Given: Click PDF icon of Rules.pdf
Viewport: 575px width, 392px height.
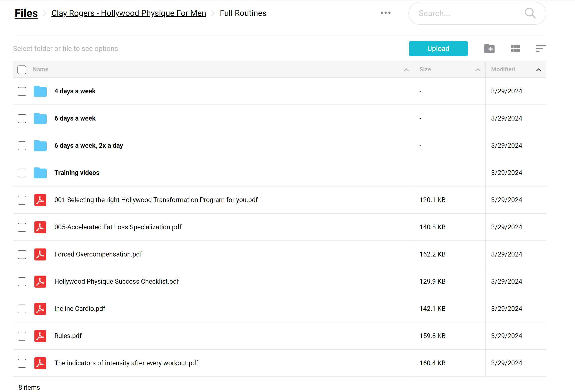Looking at the screenshot, I should pyautogui.click(x=40, y=336).
